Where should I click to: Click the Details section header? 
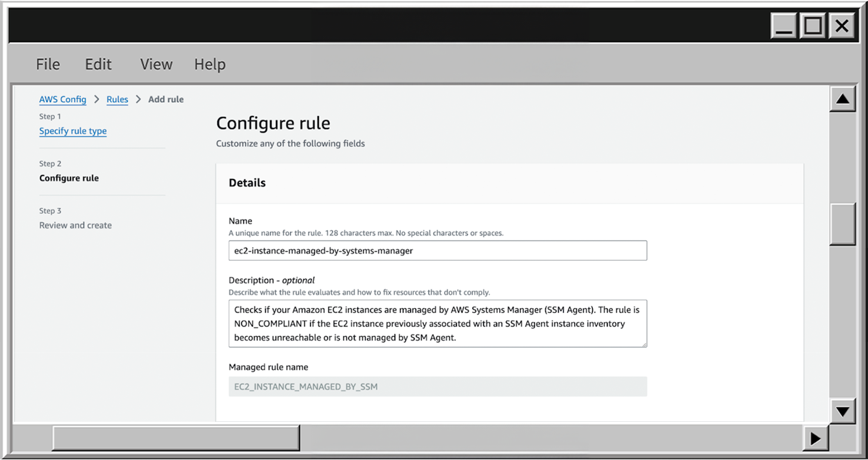coord(247,183)
